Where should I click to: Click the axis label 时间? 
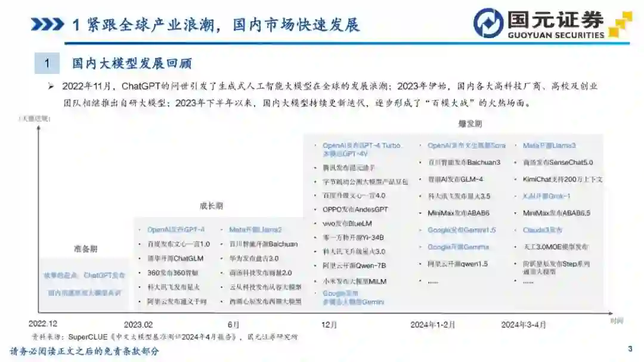(x=617, y=320)
